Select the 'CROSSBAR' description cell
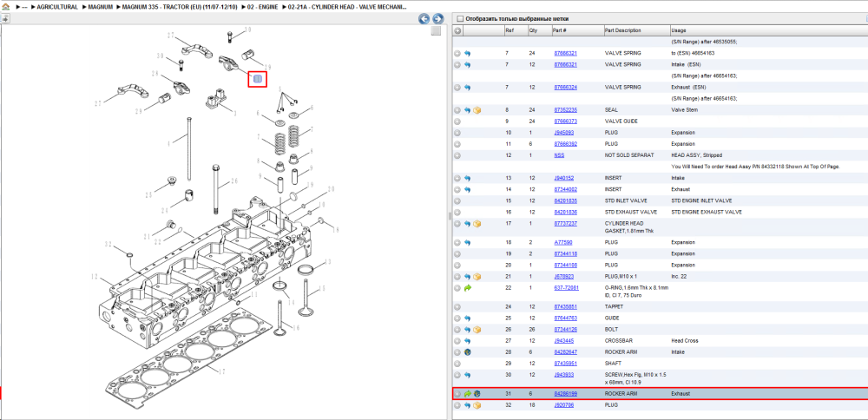 618,341
